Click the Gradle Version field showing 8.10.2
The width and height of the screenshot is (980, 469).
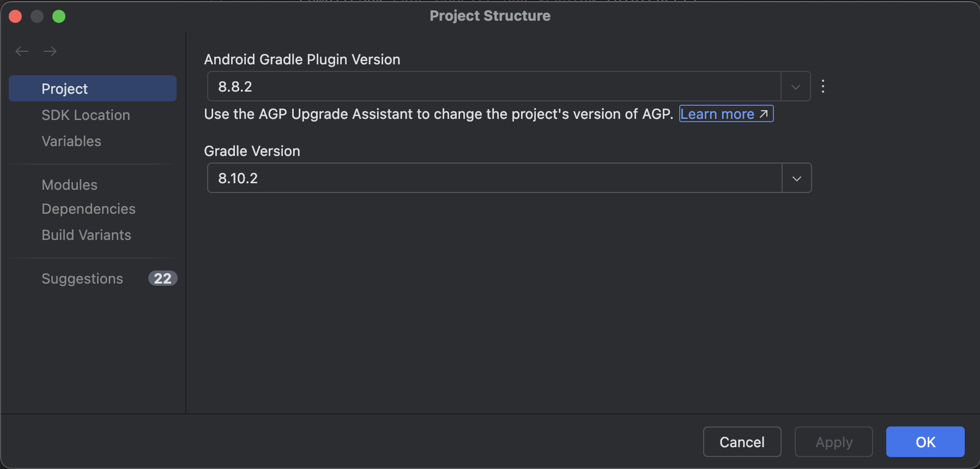[x=495, y=178]
